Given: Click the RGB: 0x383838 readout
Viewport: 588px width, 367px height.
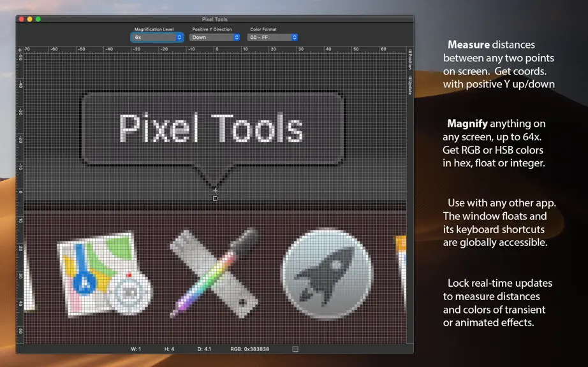Looking at the screenshot, I should [250, 349].
